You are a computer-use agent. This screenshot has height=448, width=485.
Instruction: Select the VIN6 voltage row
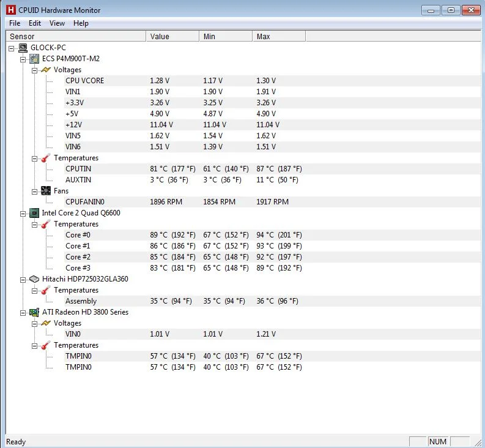(273, 147)
